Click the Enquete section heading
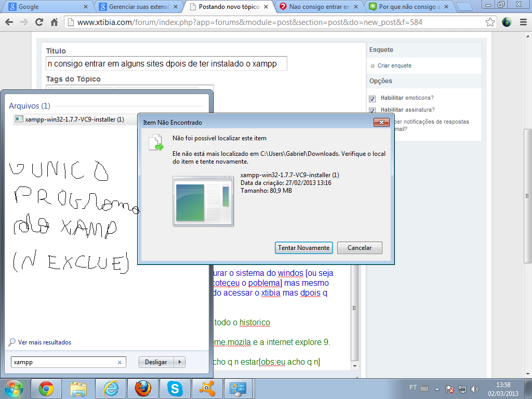This screenshot has width=532, height=399. (x=381, y=50)
